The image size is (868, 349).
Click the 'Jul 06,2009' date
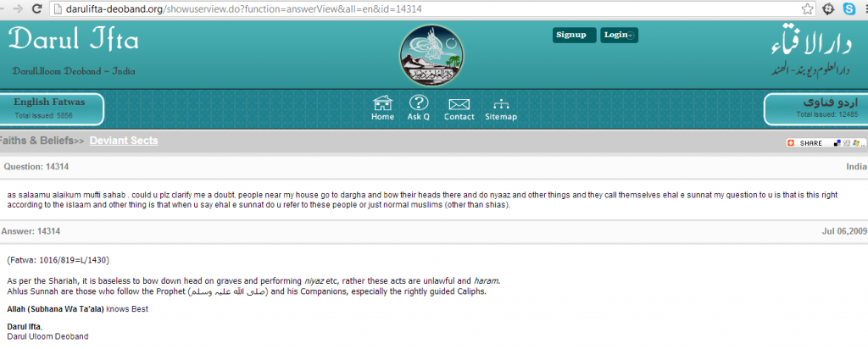(845, 231)
